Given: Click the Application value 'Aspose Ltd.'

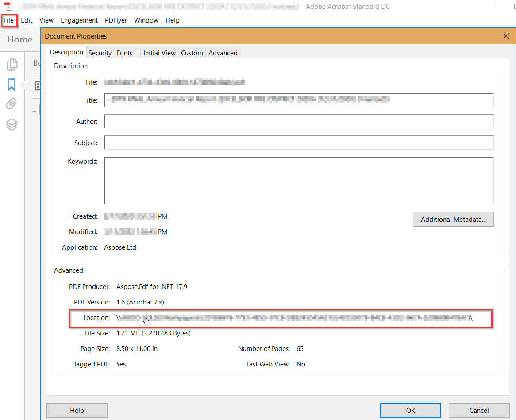Looking at the screenshot, I should pyautogui.click(x=121, y=247).
